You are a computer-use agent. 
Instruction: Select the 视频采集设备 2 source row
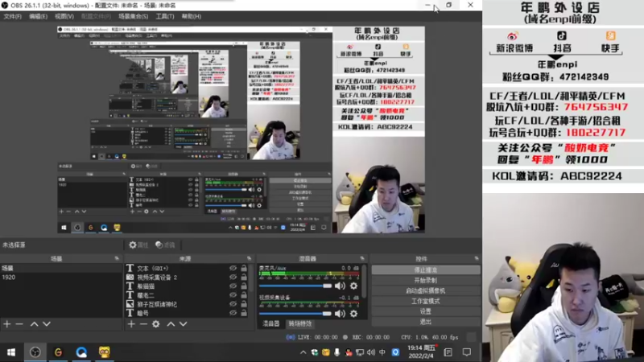coord(188,277)
